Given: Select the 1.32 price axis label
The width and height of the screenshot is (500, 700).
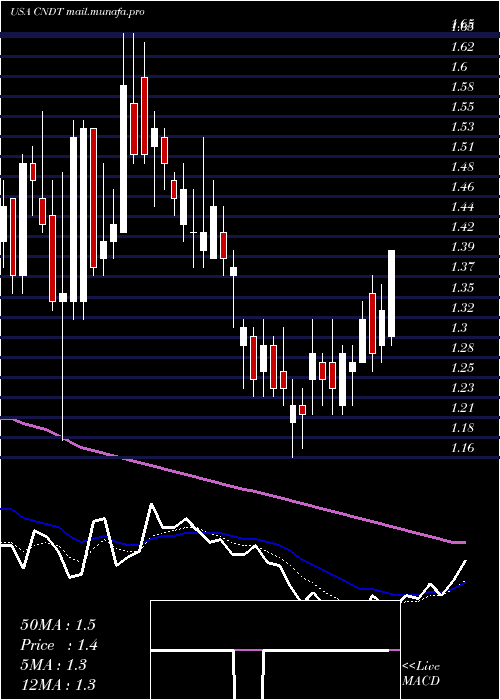Looking at the screenshot, I should coord(462,307).
